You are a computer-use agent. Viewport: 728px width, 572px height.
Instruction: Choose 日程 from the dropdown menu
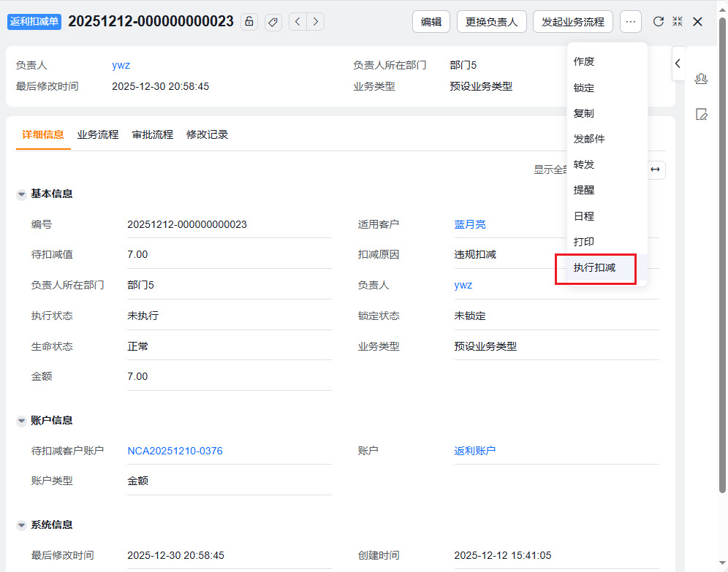click(607, 216)
